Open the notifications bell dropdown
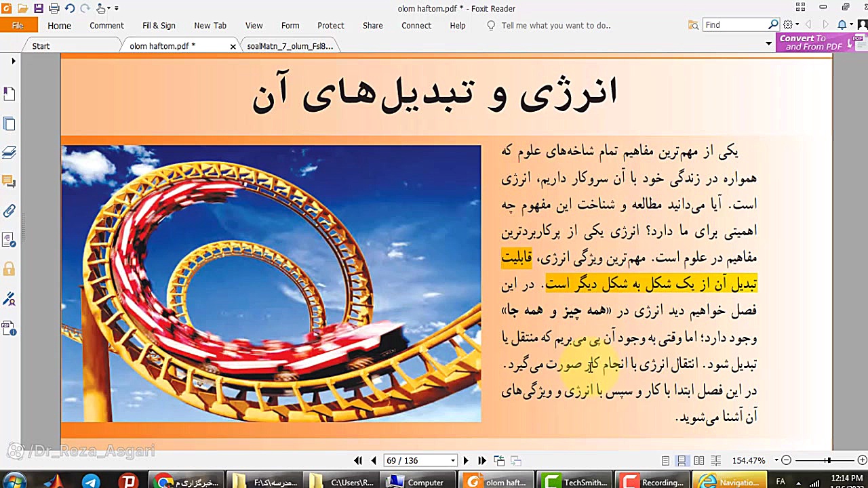The width and height of the screenshot is (868, 488). click(844, 24)
